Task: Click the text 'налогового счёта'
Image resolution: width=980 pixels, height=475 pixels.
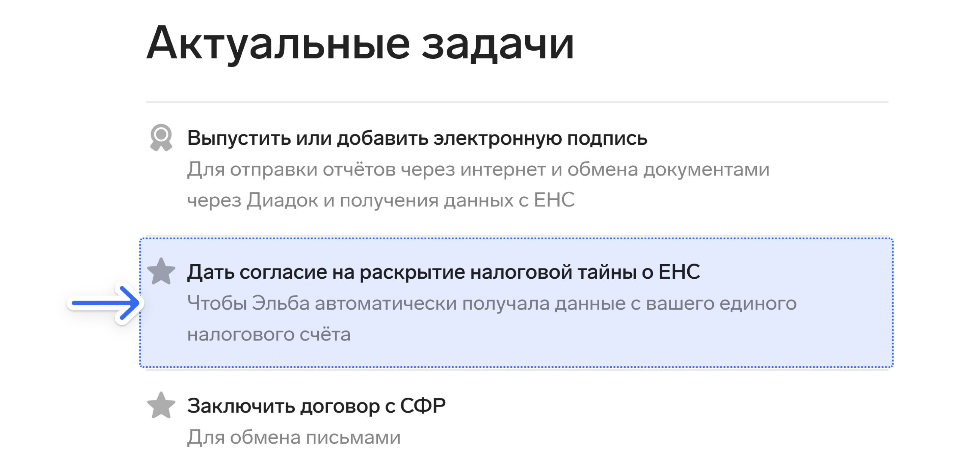Action: pyautogui.click(x=269, y=335)
